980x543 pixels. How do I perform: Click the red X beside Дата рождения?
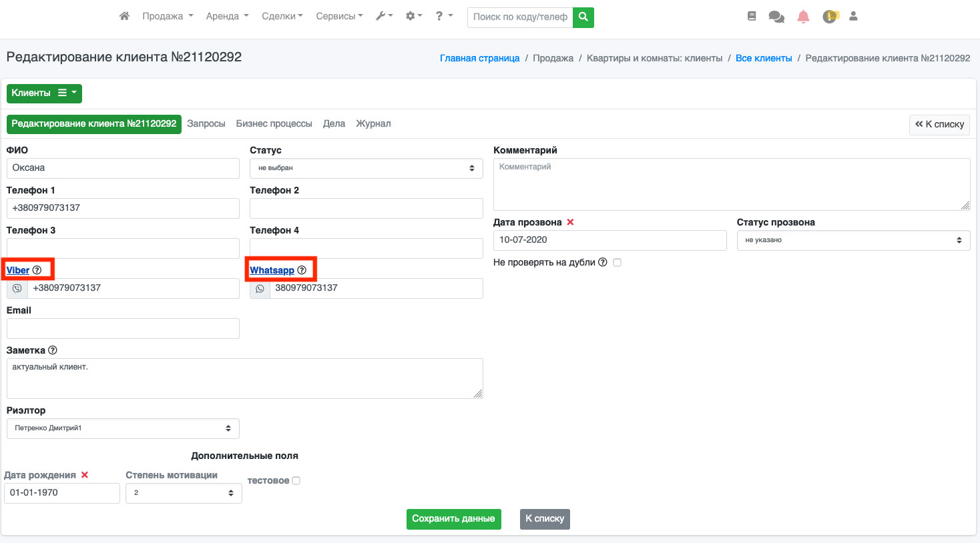click(85, 475)
